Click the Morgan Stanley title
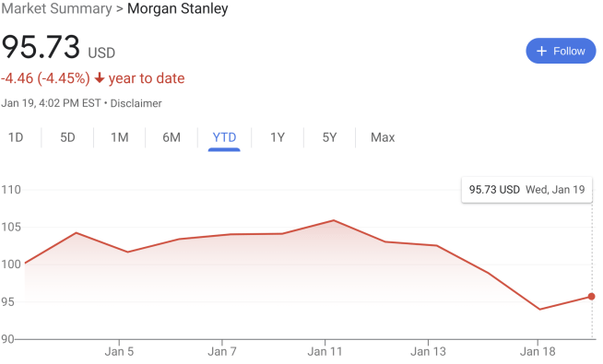The height and width of the screenshot is (364, 603). click(178, 8)
